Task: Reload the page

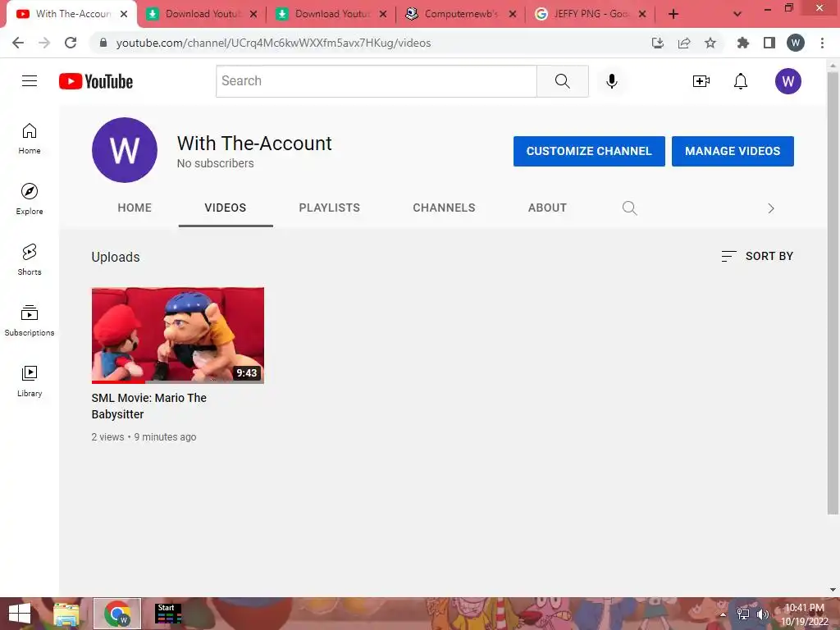Action: click(71, 43)
